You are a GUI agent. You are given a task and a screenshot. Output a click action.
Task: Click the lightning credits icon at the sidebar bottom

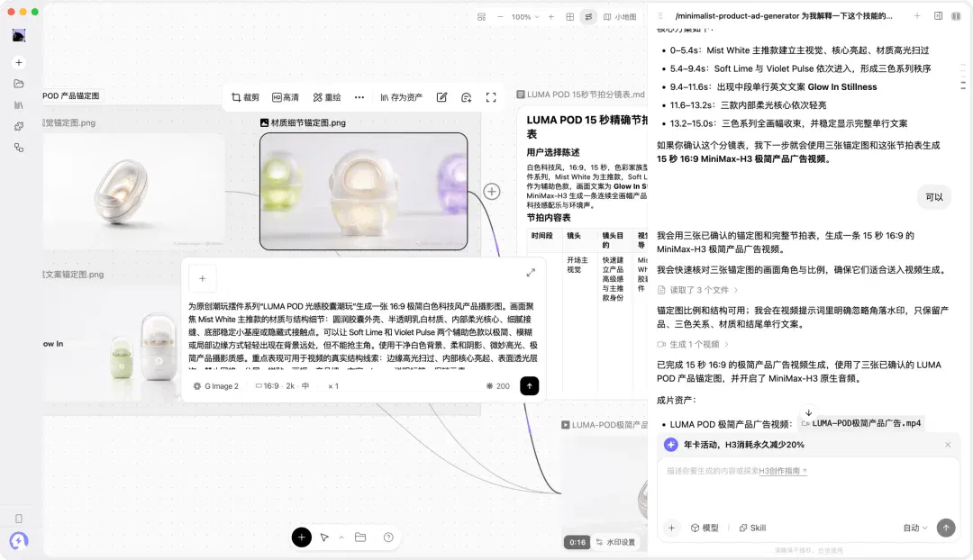(x=19, y=541)
